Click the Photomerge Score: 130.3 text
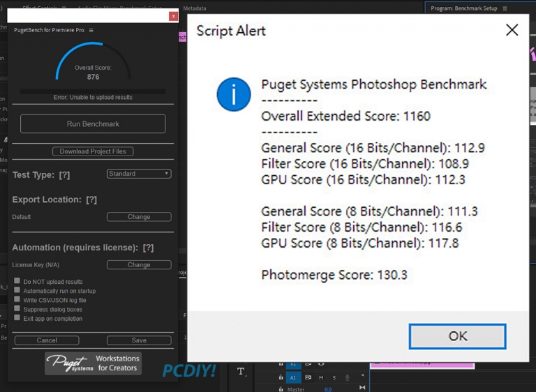 (334, 275)
